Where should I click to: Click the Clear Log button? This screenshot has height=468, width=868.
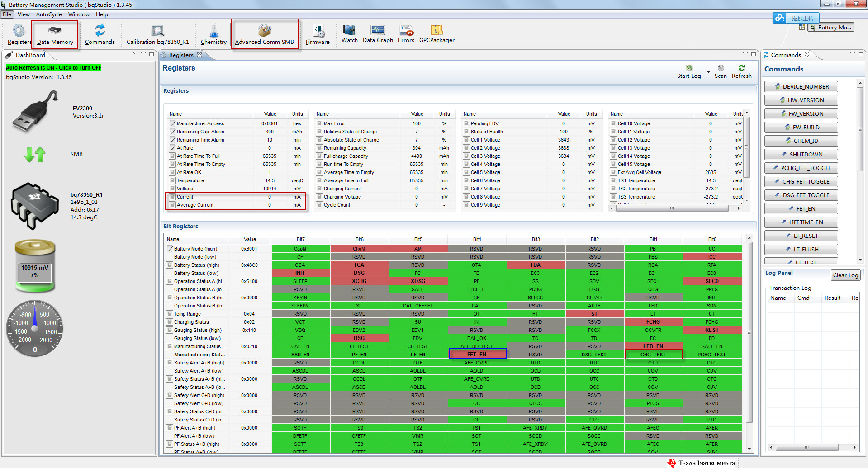click(x=845, y=275)
